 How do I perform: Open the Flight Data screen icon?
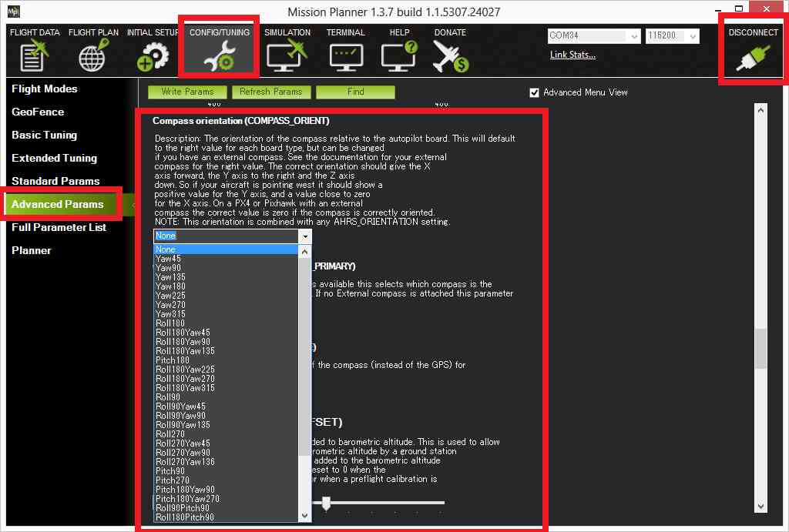click(x=34, y=55)
